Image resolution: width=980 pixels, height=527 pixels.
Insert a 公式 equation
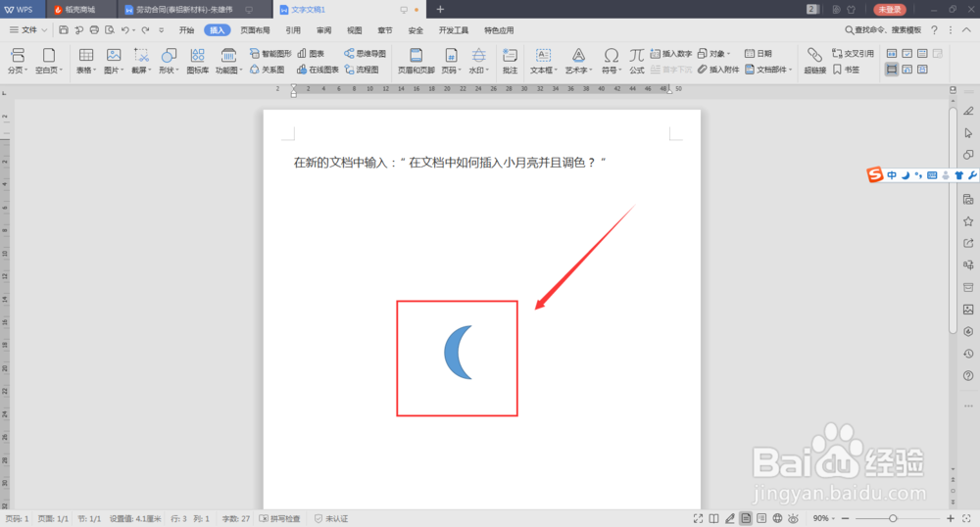point(637,61)
